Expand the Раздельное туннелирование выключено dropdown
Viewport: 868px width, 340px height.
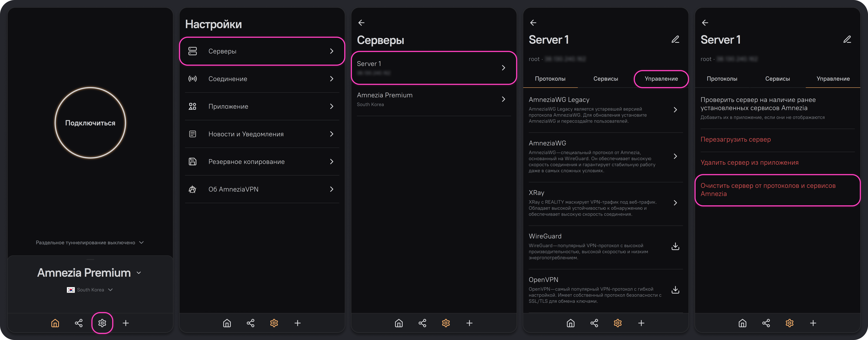(x=90, y=243)
